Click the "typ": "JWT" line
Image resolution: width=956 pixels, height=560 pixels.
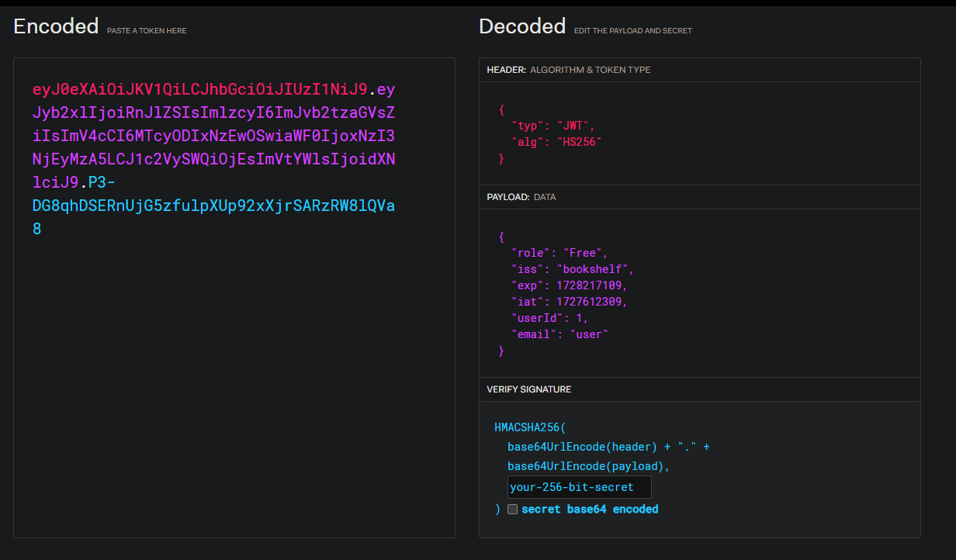[553, 126]
